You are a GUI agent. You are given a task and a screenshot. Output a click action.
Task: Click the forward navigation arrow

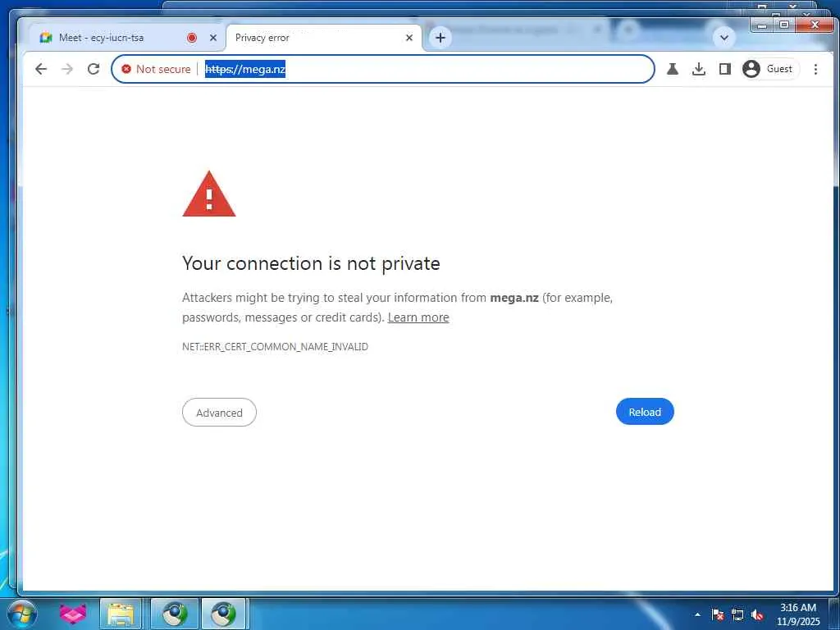point(67,69)
